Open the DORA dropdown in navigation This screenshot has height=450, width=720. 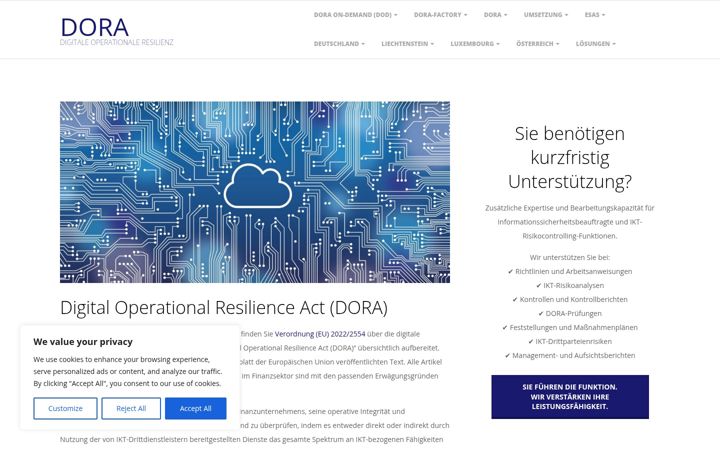[495, 15]
